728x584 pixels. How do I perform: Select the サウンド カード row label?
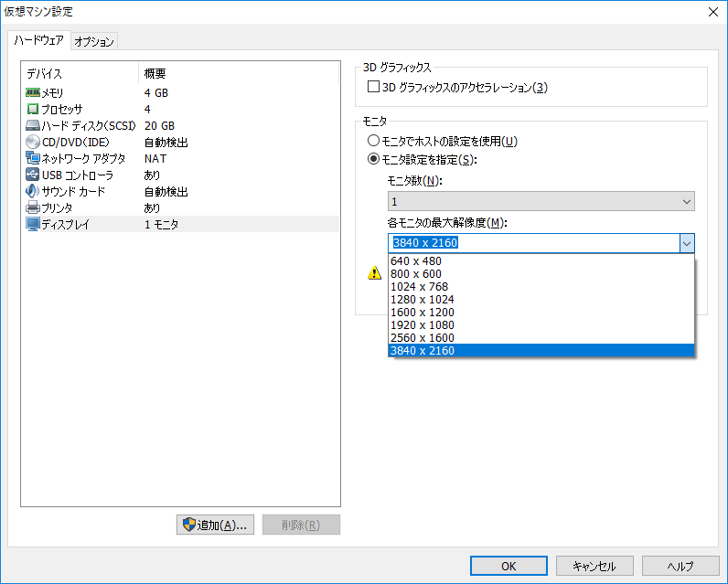[73, 192]
